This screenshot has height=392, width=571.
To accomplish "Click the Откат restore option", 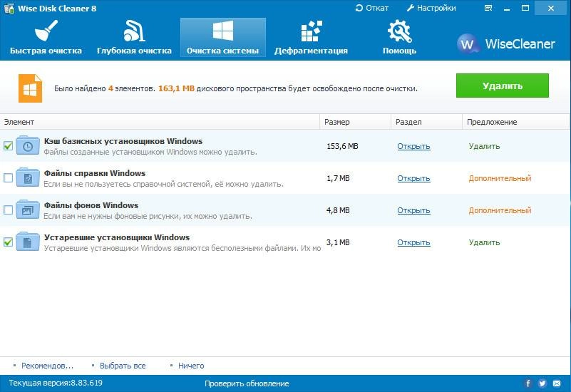I will coord(372,8).
